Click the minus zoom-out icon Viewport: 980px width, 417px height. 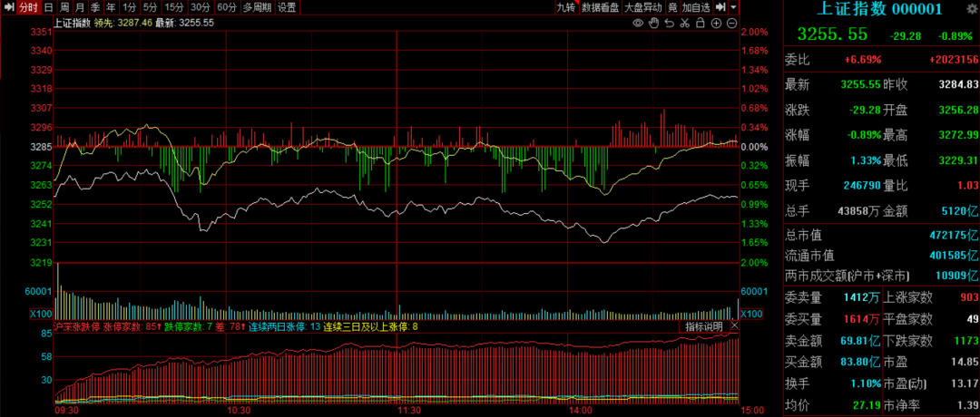point(731,23)
